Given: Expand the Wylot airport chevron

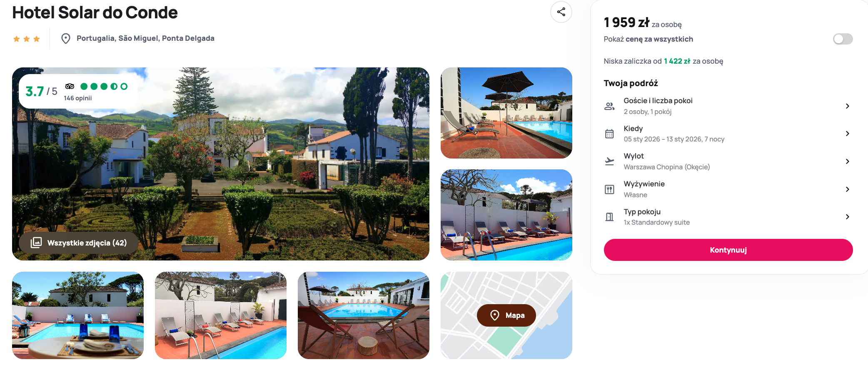Looking at the screenshot, I should tap(847, 161).
